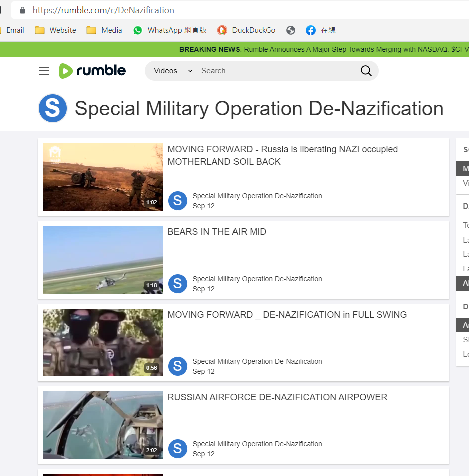469x476 pixels.
Task: Click the channel avatar on BEARS IN THE AIR card
Action: pos(177,284)
